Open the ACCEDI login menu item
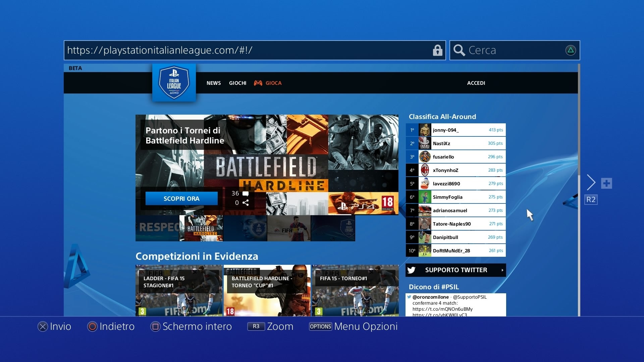 tap(476, 83)
